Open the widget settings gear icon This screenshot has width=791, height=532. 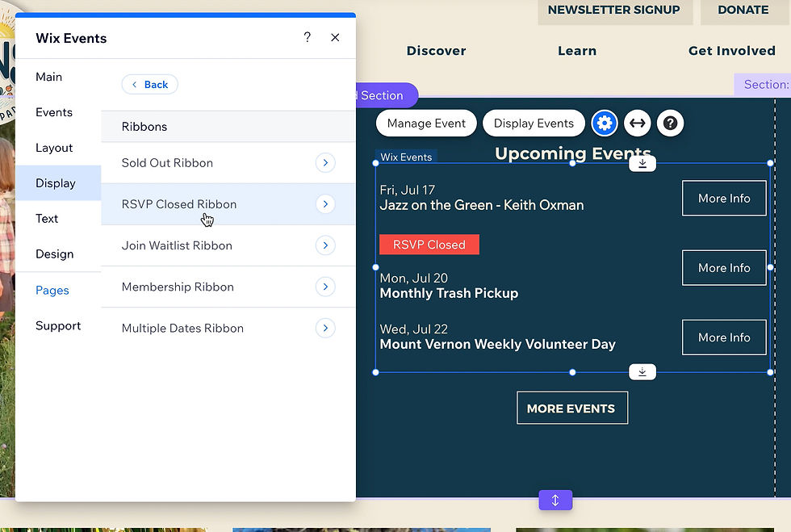click(x=605, y=124)
